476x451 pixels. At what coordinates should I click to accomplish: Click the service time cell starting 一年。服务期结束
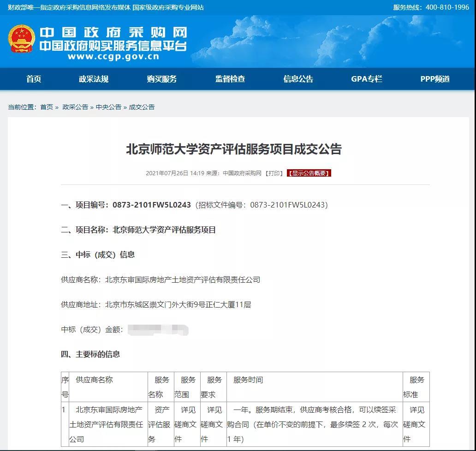[315, 424]
